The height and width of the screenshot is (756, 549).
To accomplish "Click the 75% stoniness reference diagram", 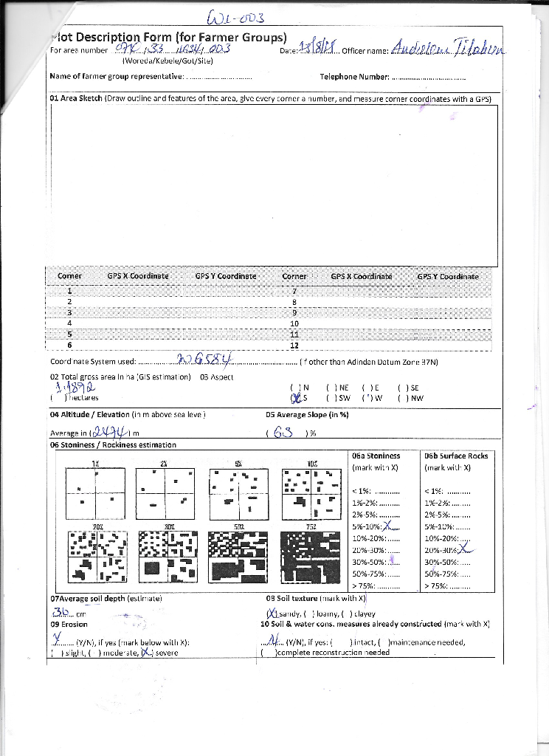I will (x=311, y=557).
